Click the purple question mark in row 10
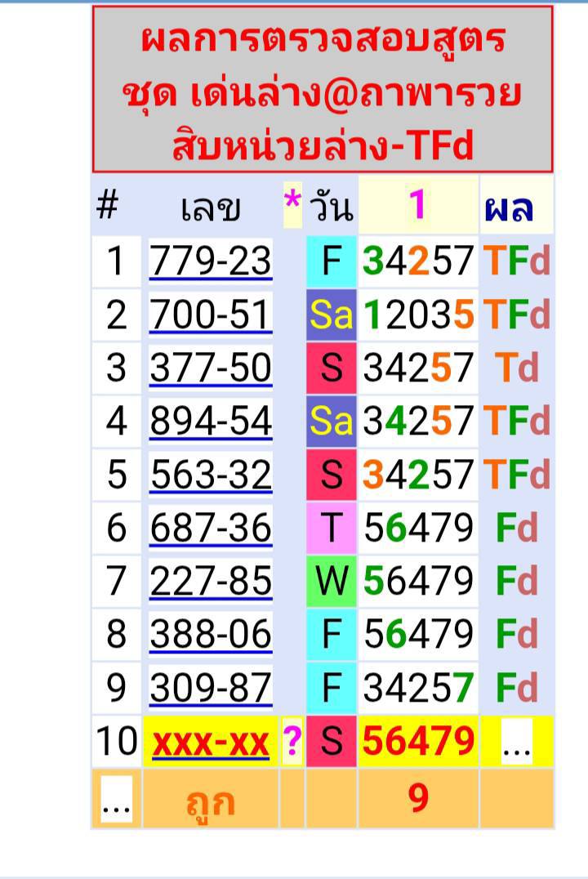 pyautogui.click(x=292, y=742)
